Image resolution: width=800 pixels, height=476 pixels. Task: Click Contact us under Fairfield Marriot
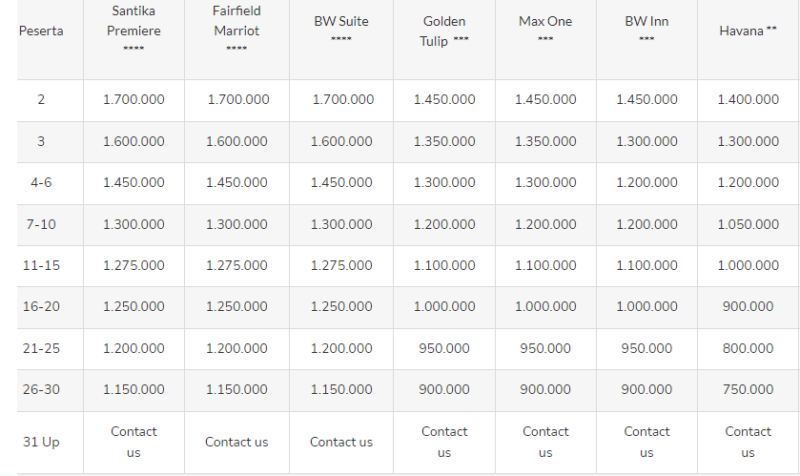click(237, 442)
